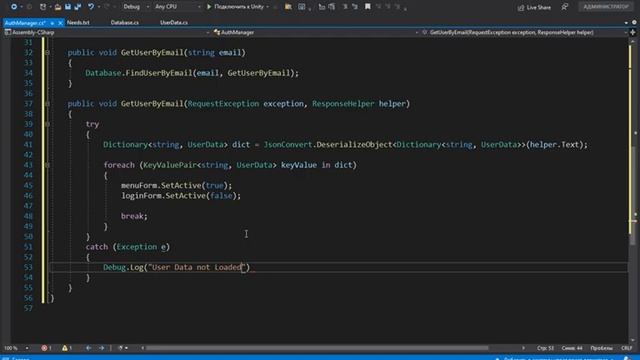Click the JsonConvert identifier on line 41
Screen dimensions: 640x360
tap(288, 144)
